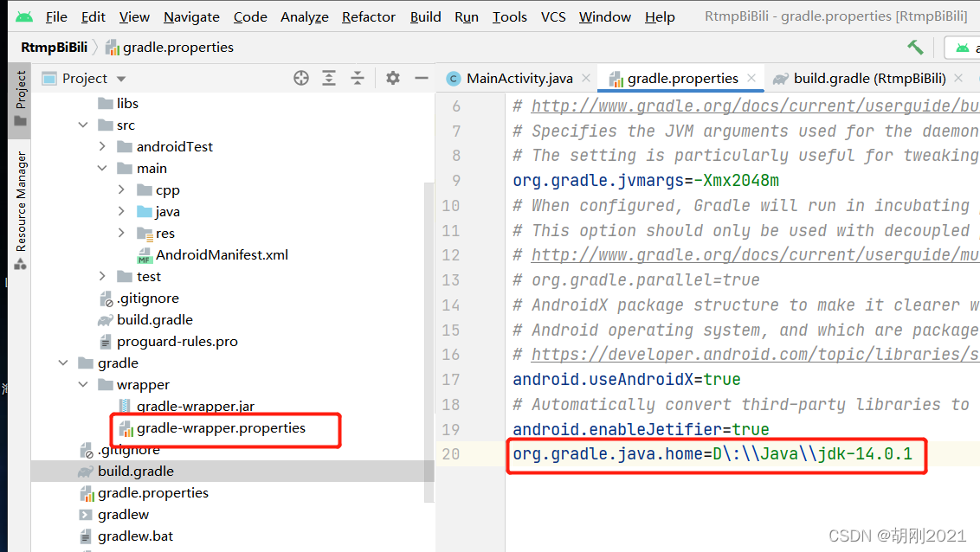Collapse the src folder

coord(83,125)
